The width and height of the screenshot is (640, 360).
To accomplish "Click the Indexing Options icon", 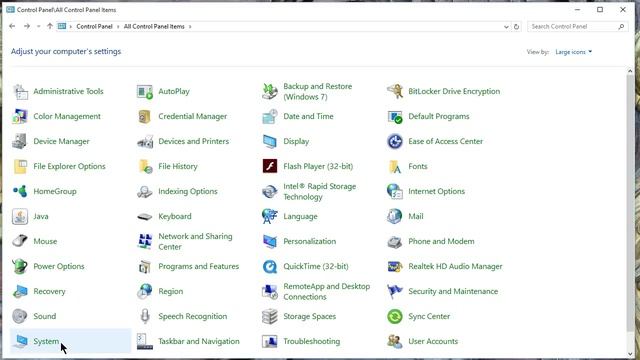I will pos(145,191).
